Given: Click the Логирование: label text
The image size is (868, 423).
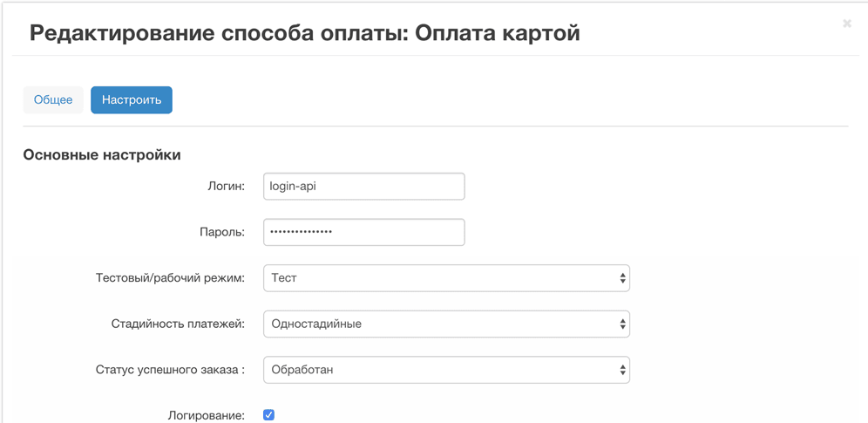Looking at the screenshot, I should click(x=206, y=416).
